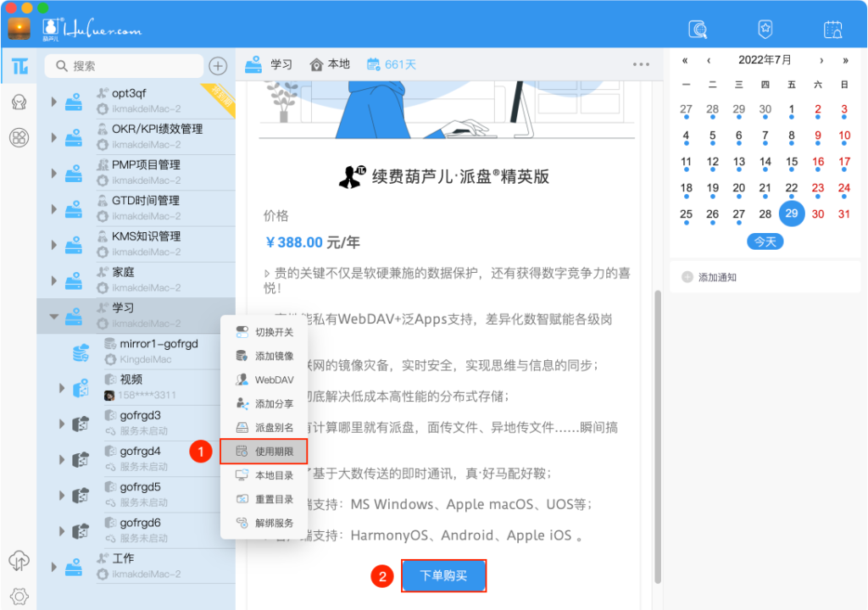Click the gofrgd5 drive icon
Image resolution: width=868 pixels, height=610 pixels.
pos(81,496)
